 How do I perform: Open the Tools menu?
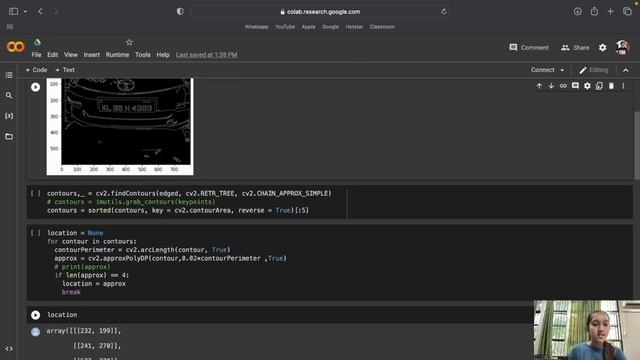point(142,55)
